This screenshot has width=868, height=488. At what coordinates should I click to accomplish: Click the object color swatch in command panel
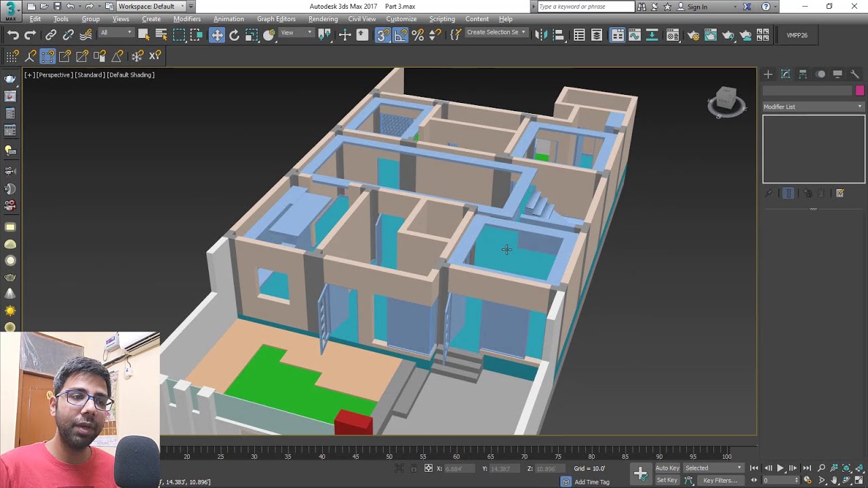pos(860,91)
